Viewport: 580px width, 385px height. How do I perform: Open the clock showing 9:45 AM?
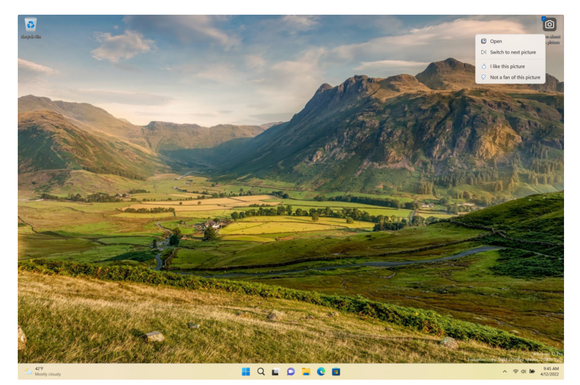pos(550,371)
